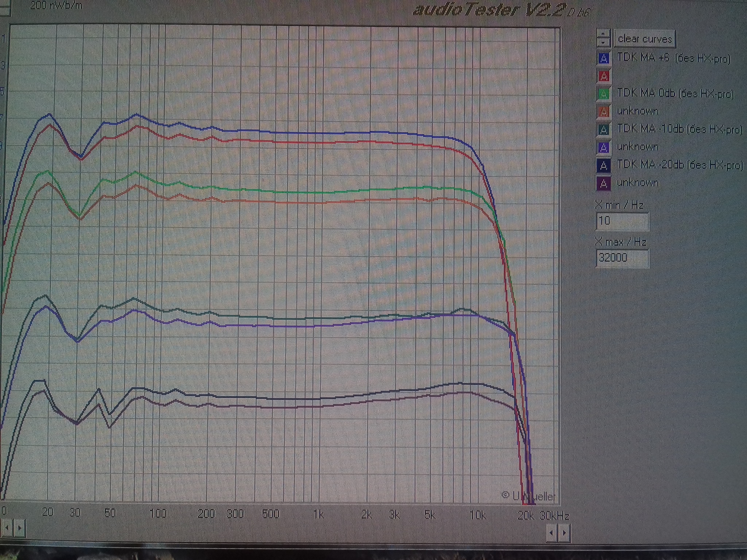Click the red unlabeled curve button
Image resolution: width=747 pixels, height=560 pixels.
[x=604, y=76]
